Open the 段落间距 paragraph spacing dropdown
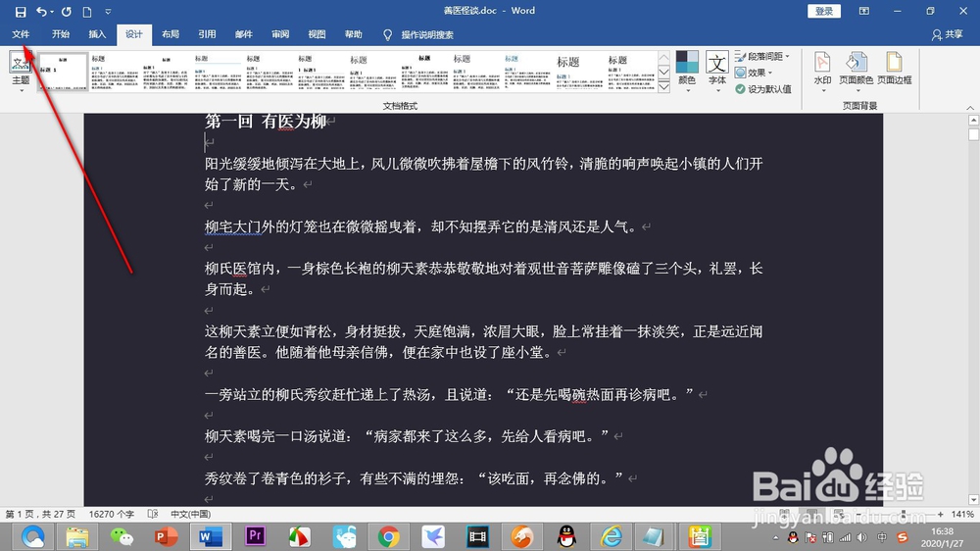Image resolution: width=980 pixels, height=551 pixels. [x=762, y=56]
